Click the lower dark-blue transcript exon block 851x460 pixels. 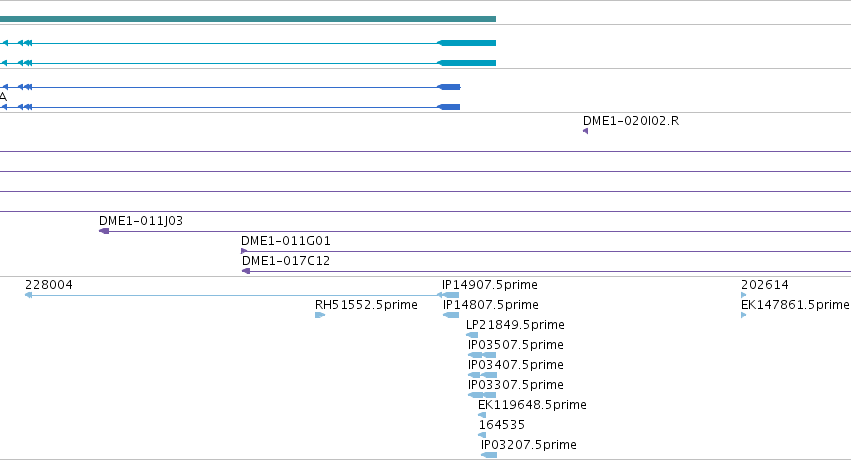point(449,107)
